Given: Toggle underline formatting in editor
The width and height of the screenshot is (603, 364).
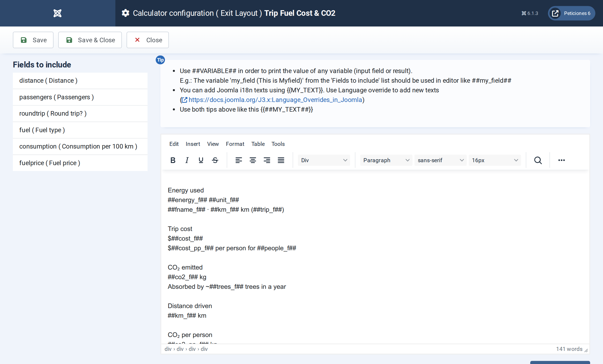Looking at the screenshot, I should coord(201,160).
